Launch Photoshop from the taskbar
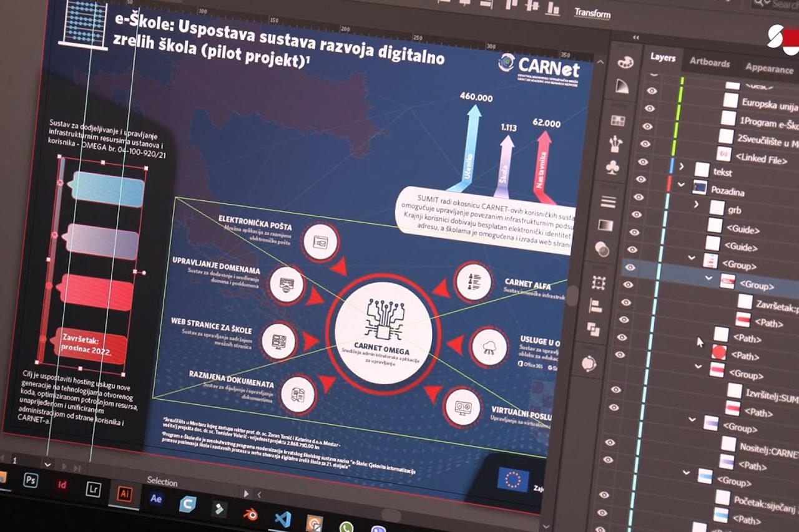The image size is (799, 532). 30,480
